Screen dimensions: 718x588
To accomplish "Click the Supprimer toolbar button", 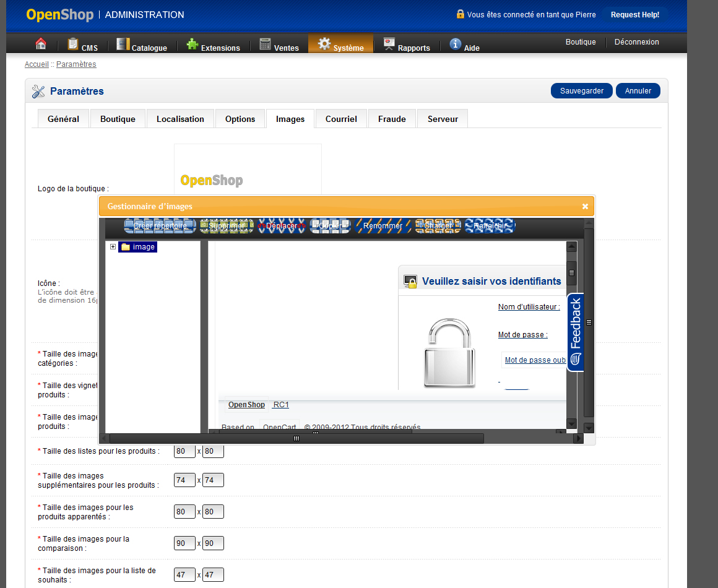I will tap(227, 226).
